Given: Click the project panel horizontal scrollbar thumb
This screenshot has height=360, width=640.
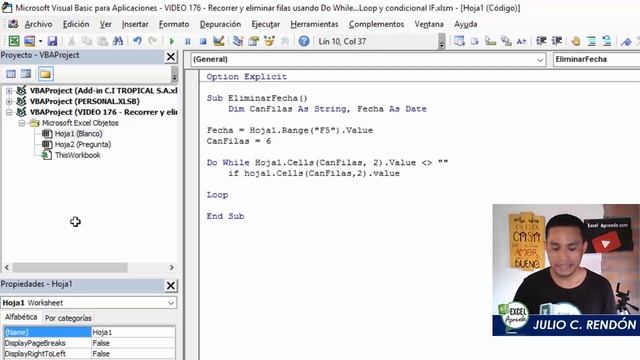Looking at the screenshot, I should (x=70, y=268).
